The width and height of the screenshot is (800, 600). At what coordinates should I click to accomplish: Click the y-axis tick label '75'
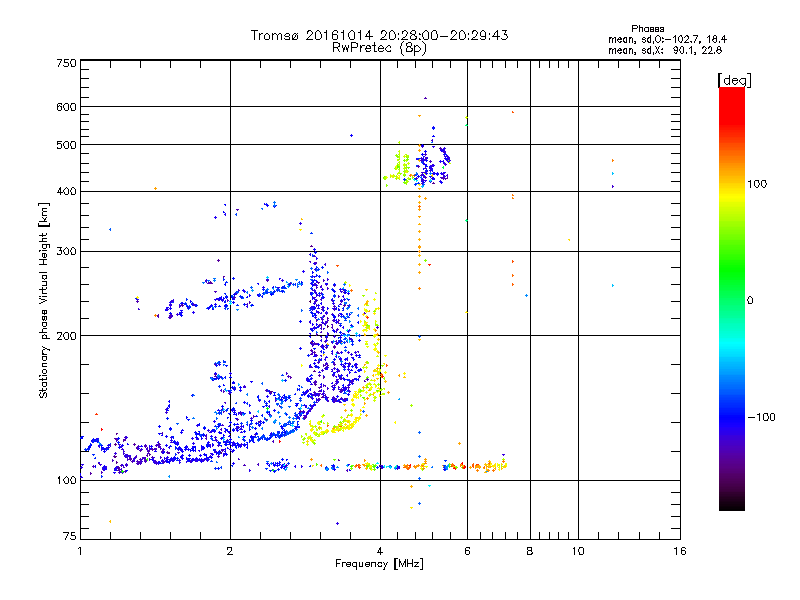tap(70, 536)
